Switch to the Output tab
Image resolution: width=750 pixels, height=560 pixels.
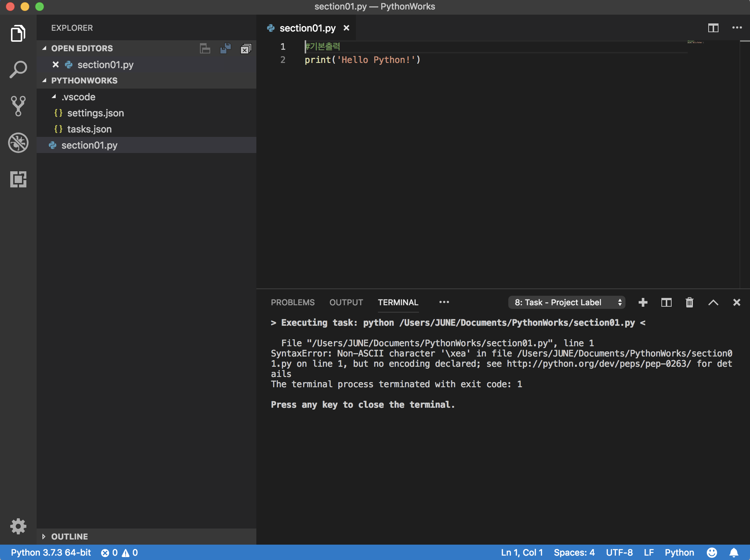point(346,302)
